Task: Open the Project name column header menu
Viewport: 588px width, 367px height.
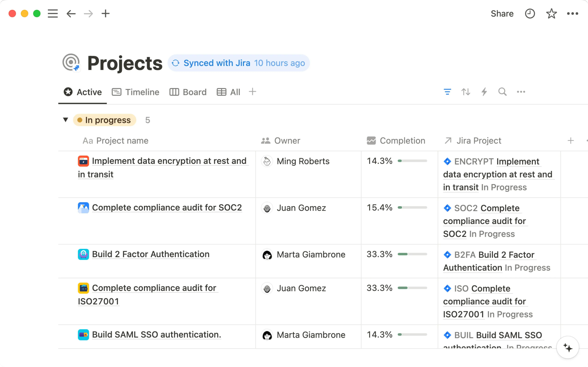Action: [x=115, y=141]
